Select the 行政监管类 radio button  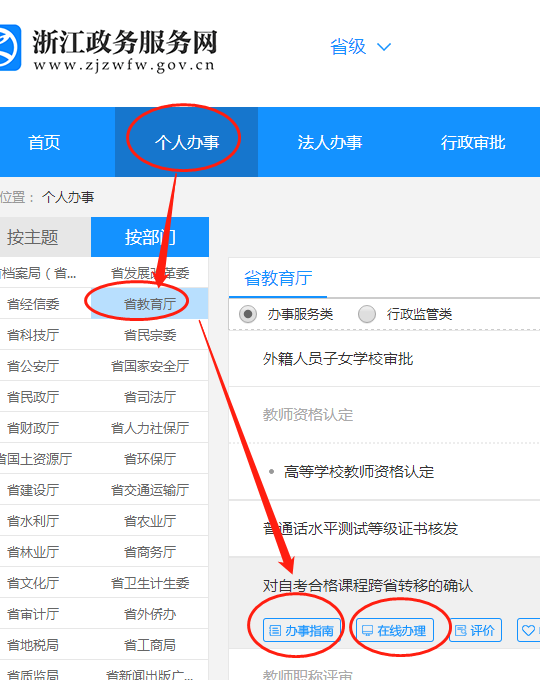(367, 314)
